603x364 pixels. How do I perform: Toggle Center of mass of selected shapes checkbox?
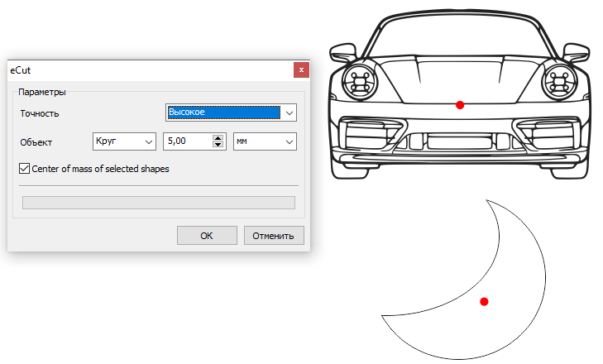[x=24, y=169]
